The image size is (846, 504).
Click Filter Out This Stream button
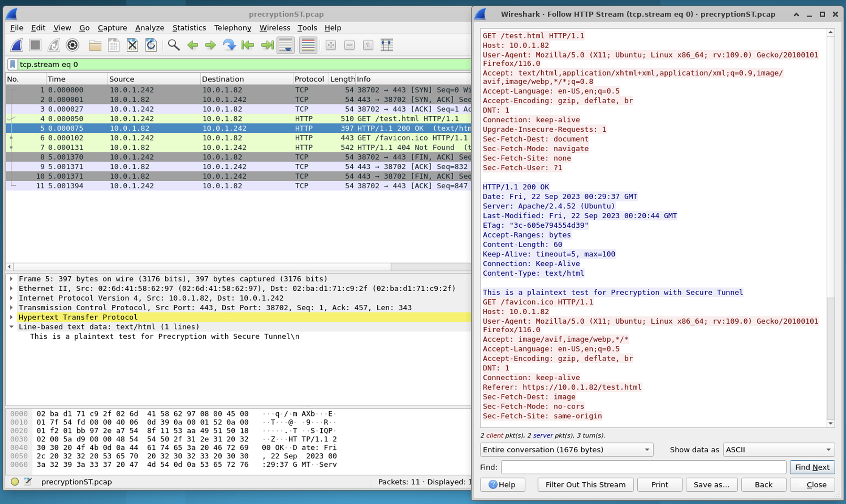586,485
